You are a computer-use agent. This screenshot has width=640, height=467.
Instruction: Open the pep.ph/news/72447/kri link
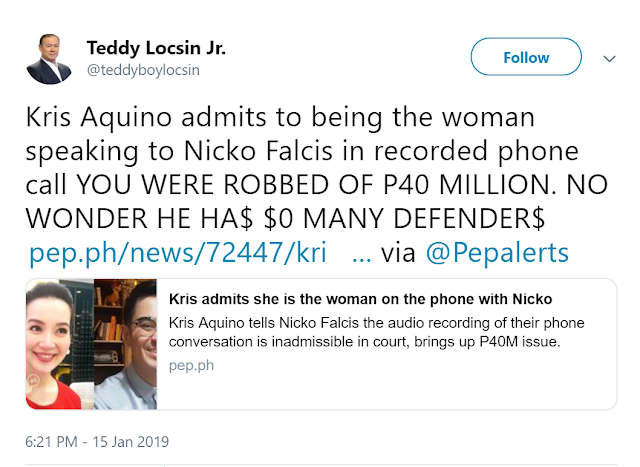(x=179, y=251)
